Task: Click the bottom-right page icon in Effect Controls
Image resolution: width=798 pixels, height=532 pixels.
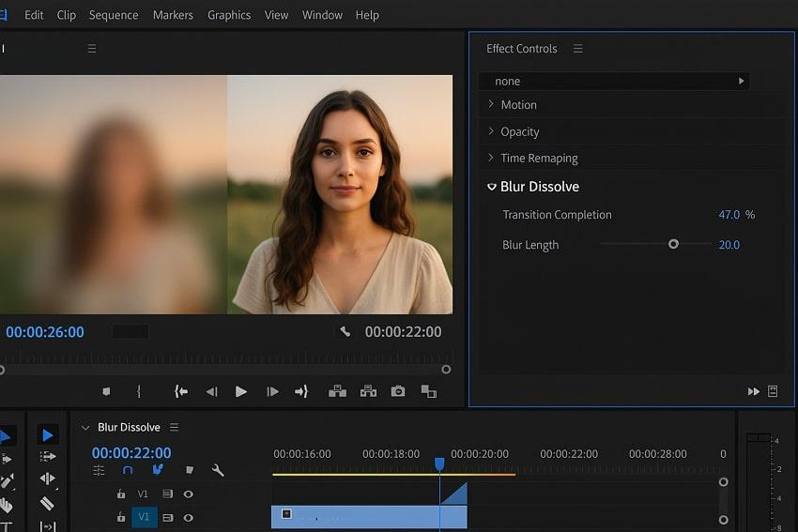Action: point(773,391)
